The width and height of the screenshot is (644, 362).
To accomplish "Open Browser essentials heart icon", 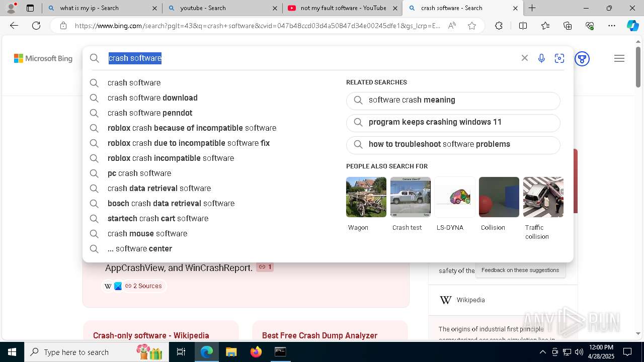I will pos(590,26).
